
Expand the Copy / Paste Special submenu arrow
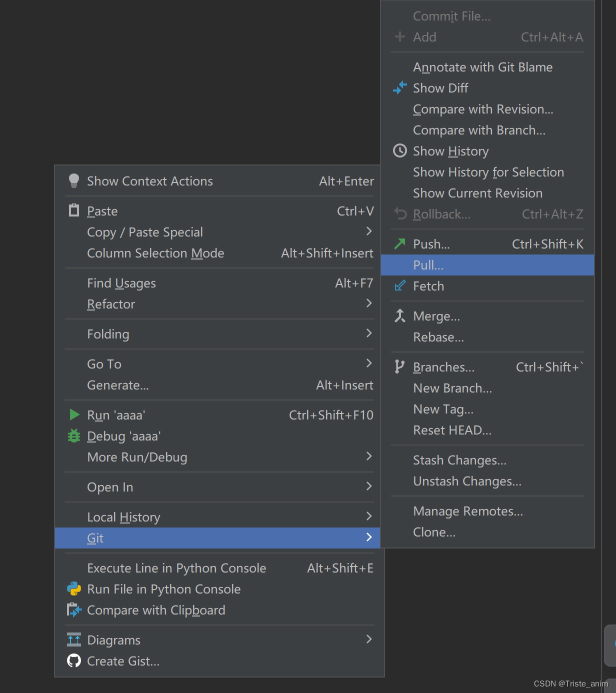(369, 231)
